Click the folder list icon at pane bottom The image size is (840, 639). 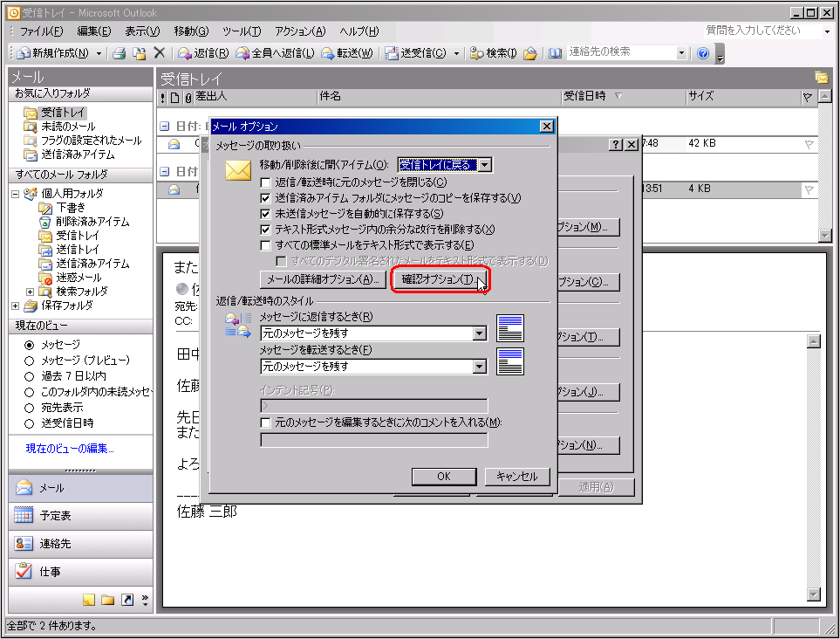click(x=107, y=600)
